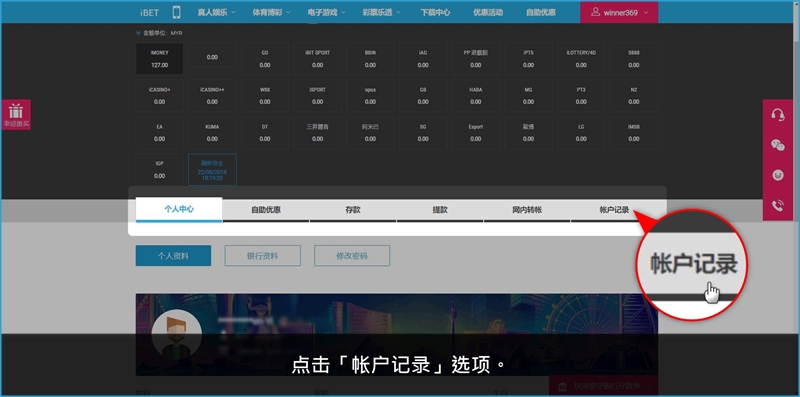
Task: Select the opus wallet tile
Action: coord(370,95)
